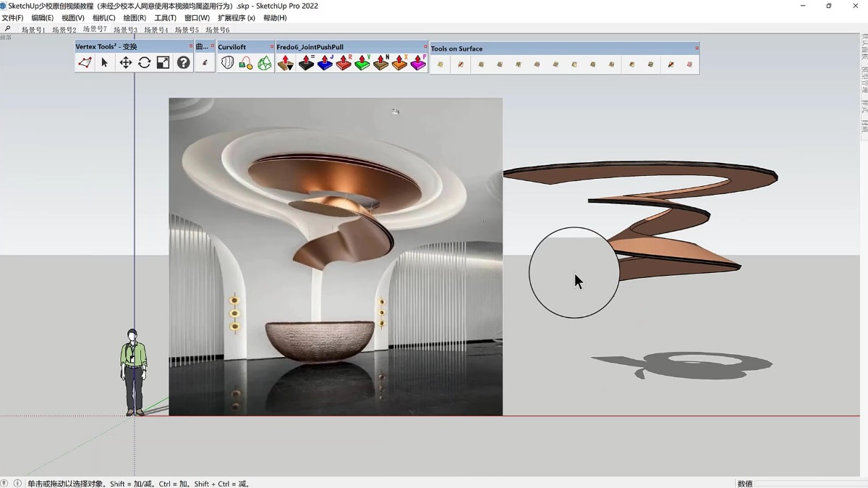Screen dimensions: 868x488
Task: Select the Vertex Tools polygon selection icon
Action: (x=85, y=63)
